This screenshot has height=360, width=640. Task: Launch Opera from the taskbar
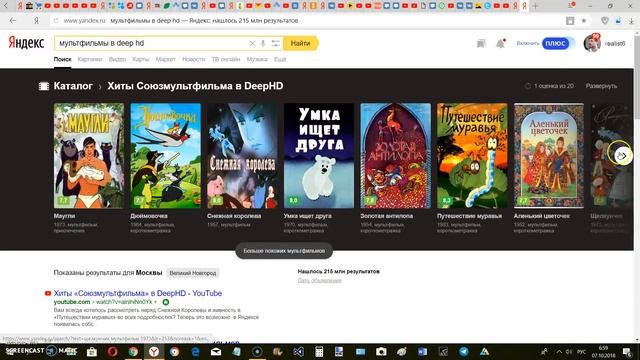[x=113, y=351]
